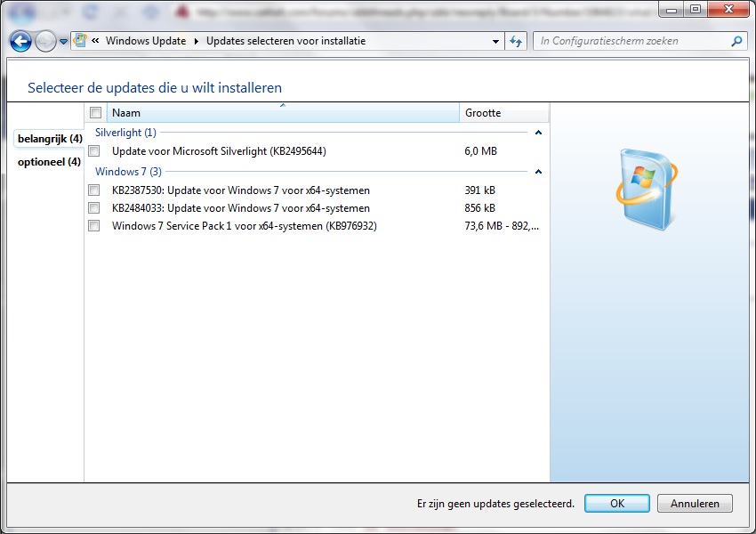Check the KB2484033 update checkbox

(x=94, y=208)
